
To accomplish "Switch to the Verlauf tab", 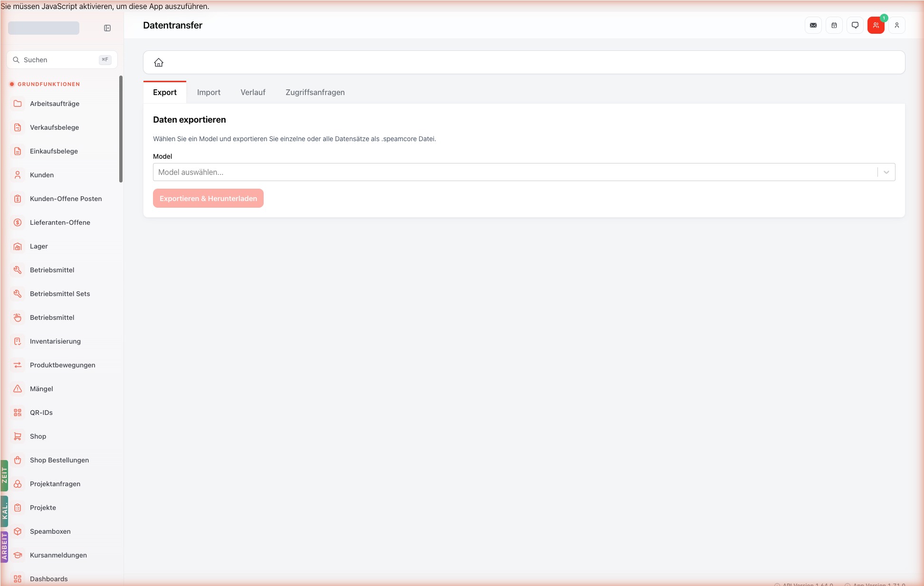I will [x=253, y=92].
